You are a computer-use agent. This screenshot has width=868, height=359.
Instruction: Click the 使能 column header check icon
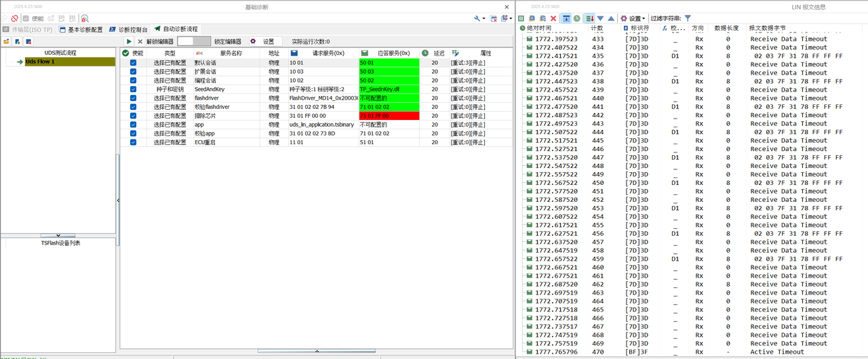[x=125, y=53]
